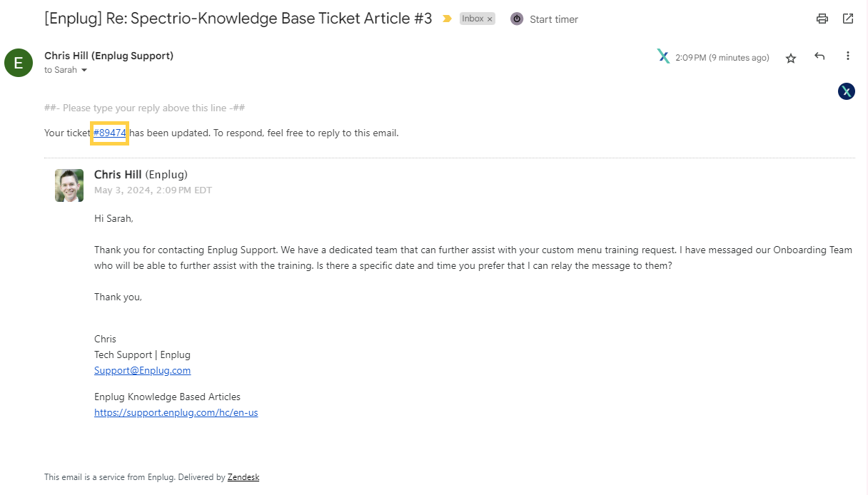Open the Support@Enplug.com email link
Screen dimensions: 868x495
tap(143, 370)
